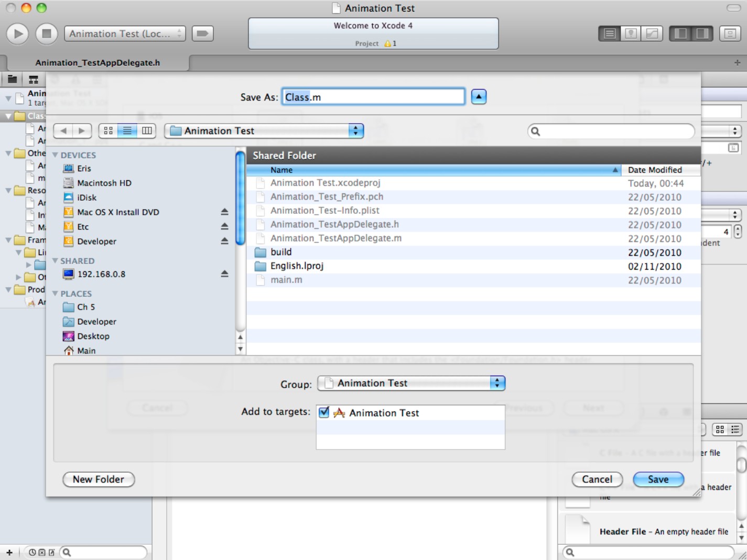Toggle the navigator pane view button
The height and width of the screenshot is (560, 747).
pos(680,34)
